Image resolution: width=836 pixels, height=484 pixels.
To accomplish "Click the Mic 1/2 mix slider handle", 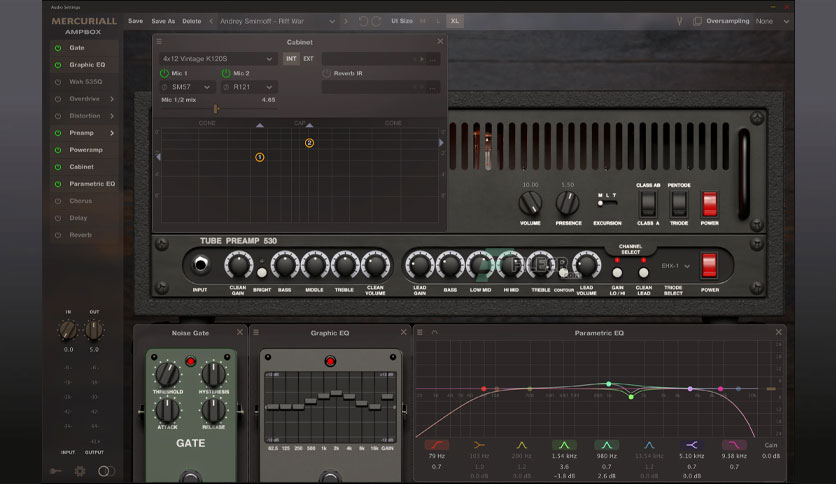I will tap(216, 109).
